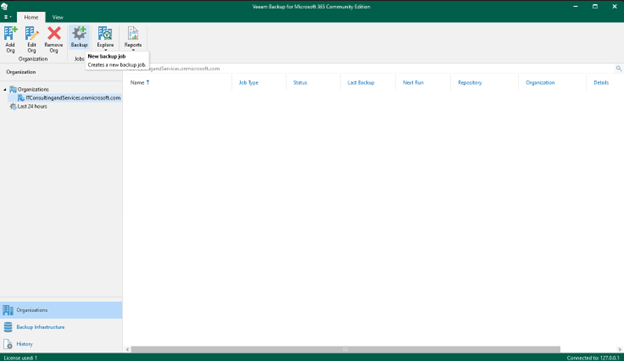This screenshot has width=624, height=361.
Task: Open the History view
Action: pyautogui.click(x=24, y=344)
